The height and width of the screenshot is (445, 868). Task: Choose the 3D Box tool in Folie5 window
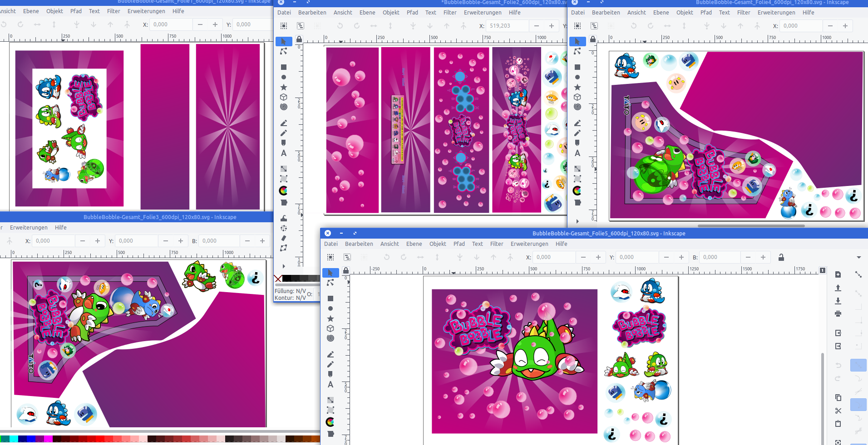click(330, 328)
